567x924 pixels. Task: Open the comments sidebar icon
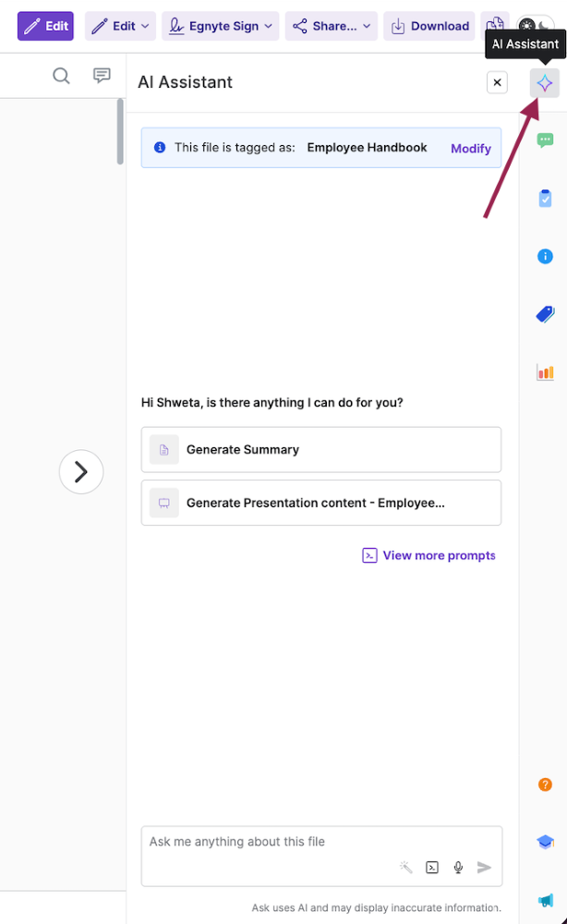click(545, 140)
